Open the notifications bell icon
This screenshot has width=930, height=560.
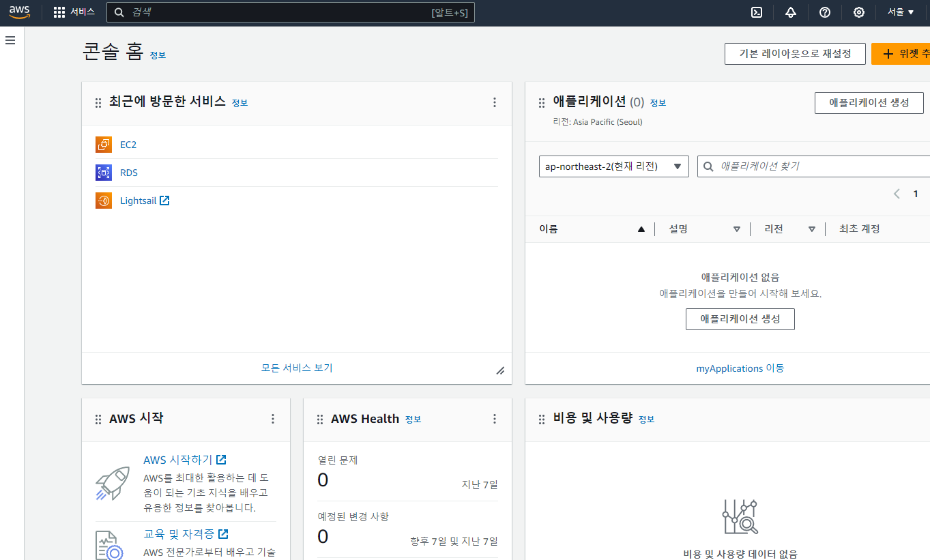[x=791, y=12]
